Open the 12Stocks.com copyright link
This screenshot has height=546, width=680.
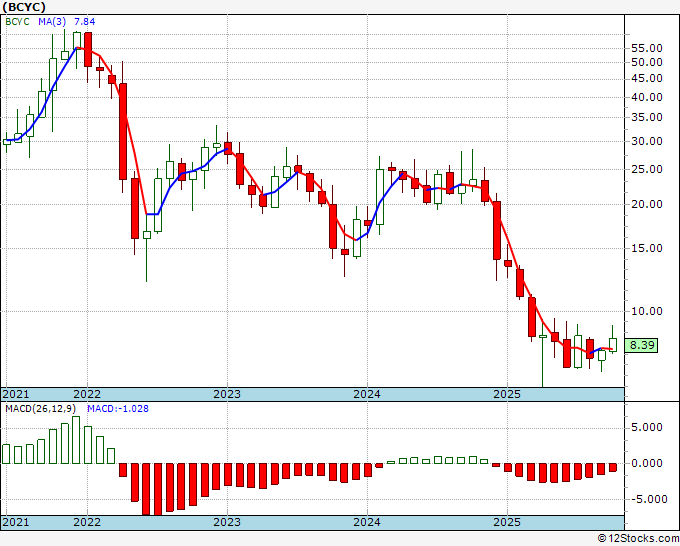pyautogui.click(x=638, y=539)
